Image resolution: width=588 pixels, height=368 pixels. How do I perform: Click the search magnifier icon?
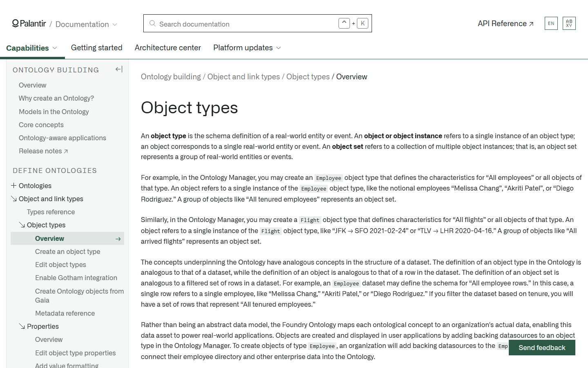point(152,24)
